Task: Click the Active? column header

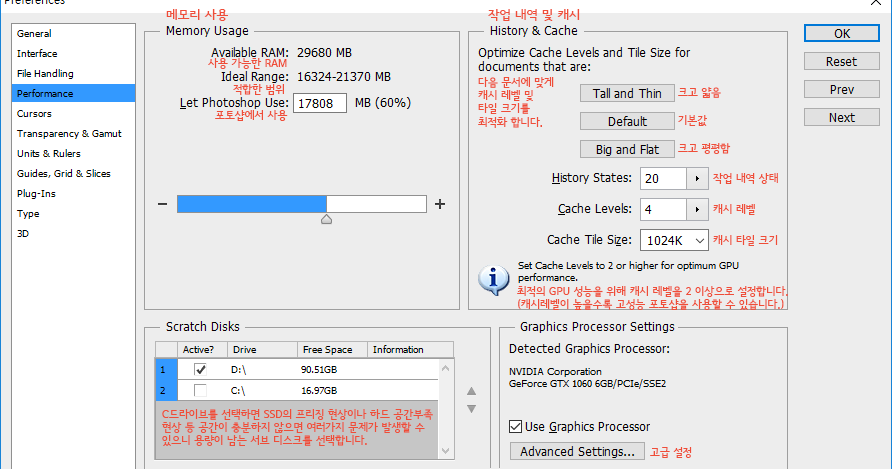Action: coord(202,349)
